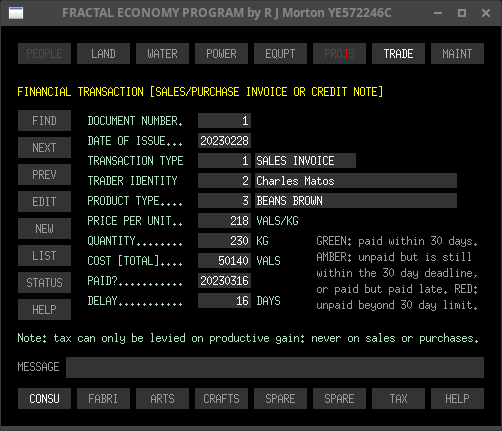Open the CRAFTS bottom tab
The image size is (502, 431).
221,398
